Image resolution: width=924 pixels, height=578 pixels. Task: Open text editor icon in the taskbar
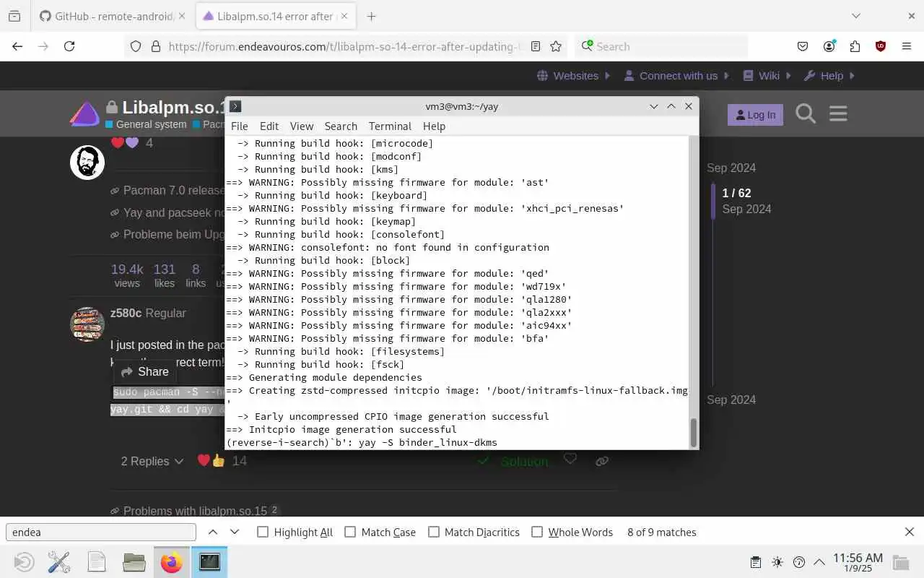pos(97,561)
